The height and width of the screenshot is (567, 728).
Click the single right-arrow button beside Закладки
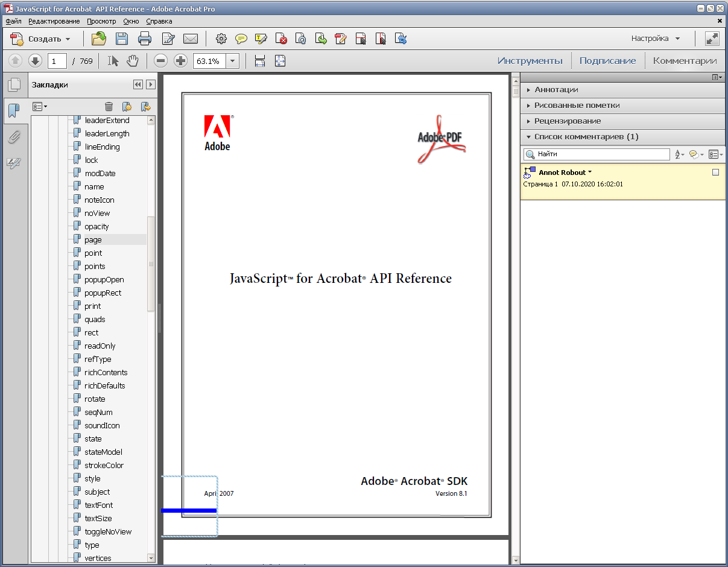pos(151,85)
